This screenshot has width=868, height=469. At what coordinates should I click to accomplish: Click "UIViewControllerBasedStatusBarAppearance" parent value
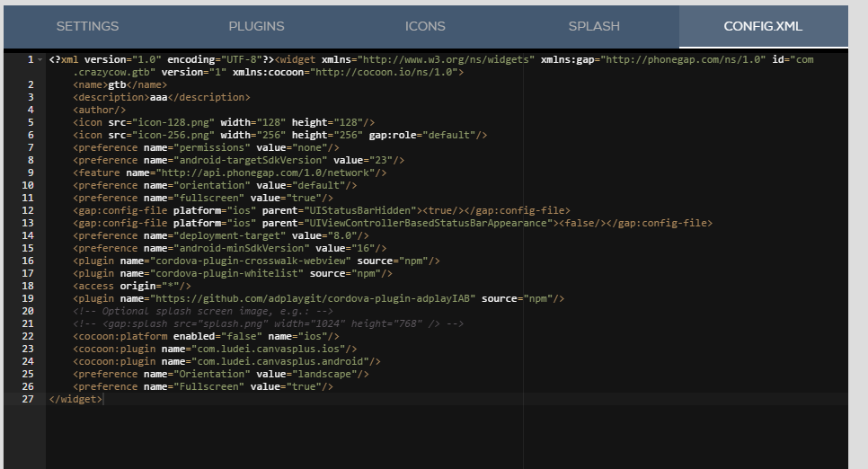pyautogui.click(x=428, y=223)
